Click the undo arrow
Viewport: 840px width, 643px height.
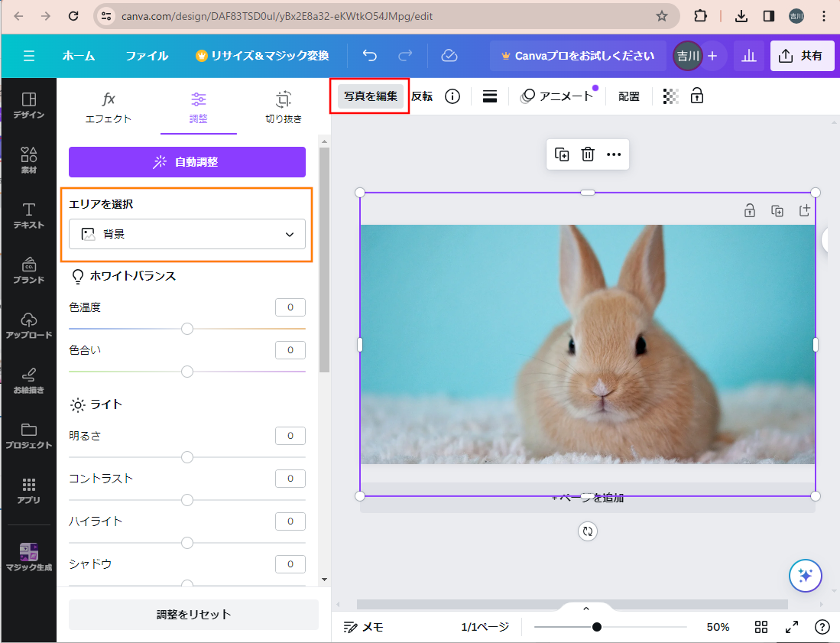tap(370, 56)
